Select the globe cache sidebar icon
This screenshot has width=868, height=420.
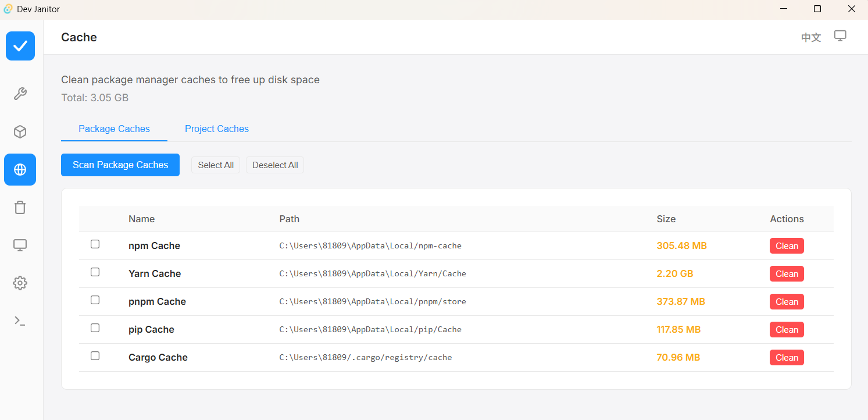pos(20,170)
